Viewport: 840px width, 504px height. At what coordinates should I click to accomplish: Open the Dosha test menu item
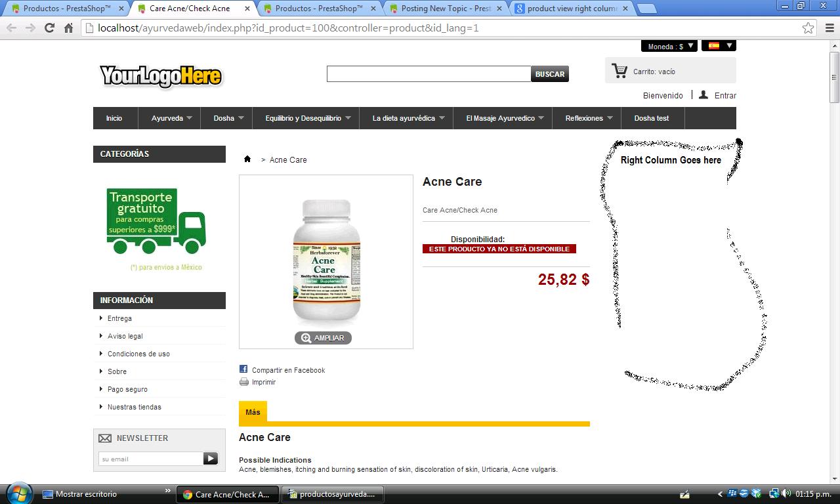click(651, 118)
